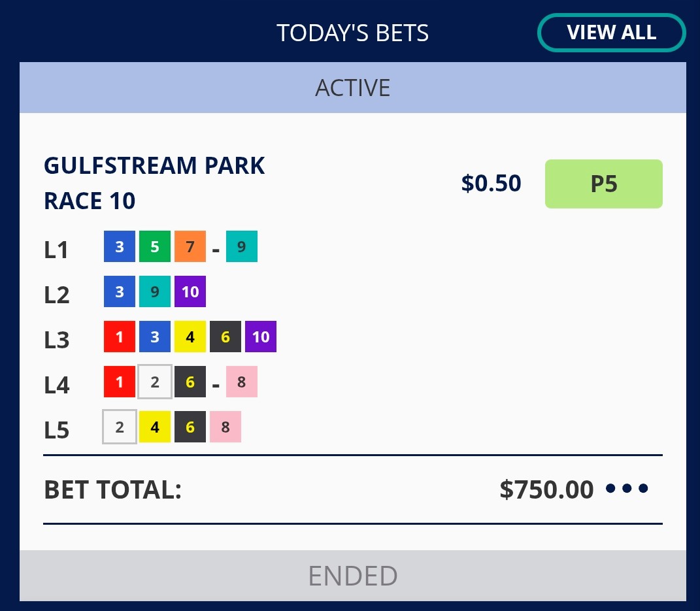Click the $750.00 bet total amount
The width and height of the screenshot is (700, 611).
pos(546,489)
